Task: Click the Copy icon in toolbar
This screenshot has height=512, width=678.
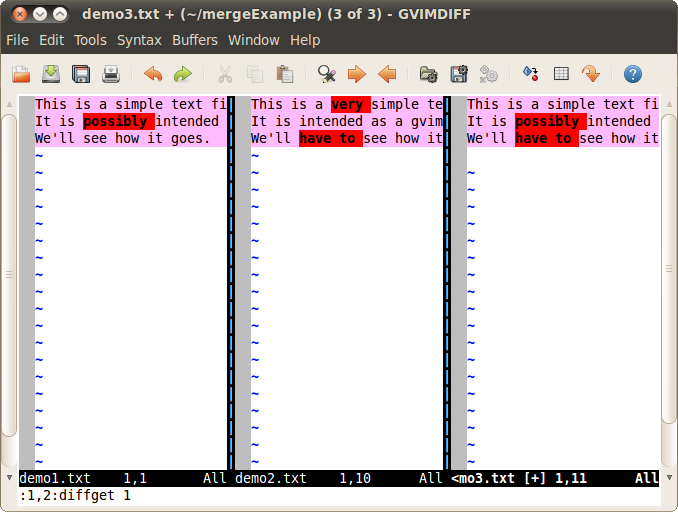Action: click(x=255, y=74)
